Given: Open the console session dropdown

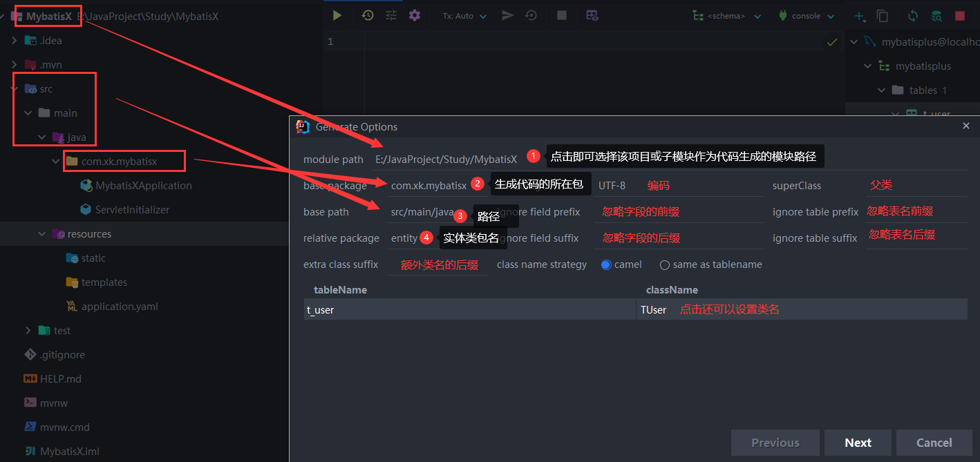Looking at the screenshot, I should pos(807,16).
